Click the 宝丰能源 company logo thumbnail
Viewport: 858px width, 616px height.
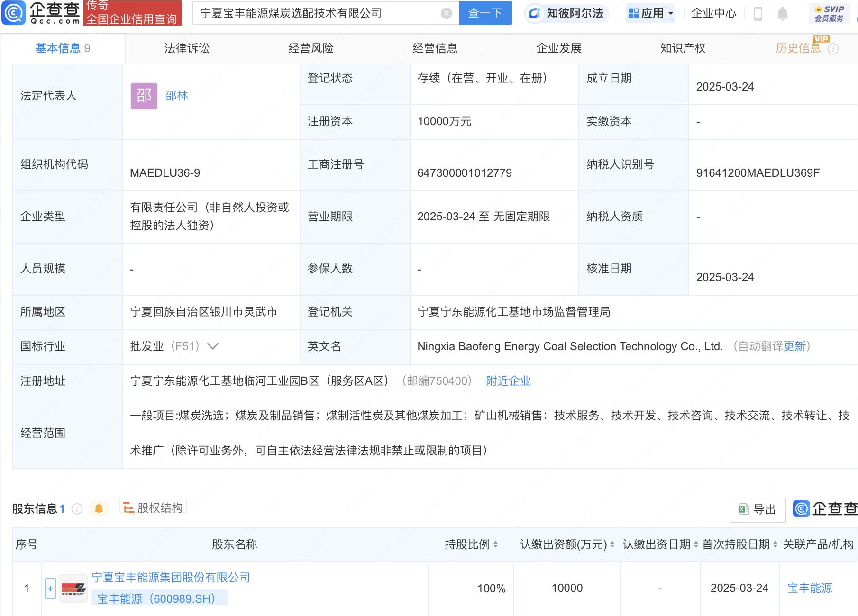tap(73, 589)
